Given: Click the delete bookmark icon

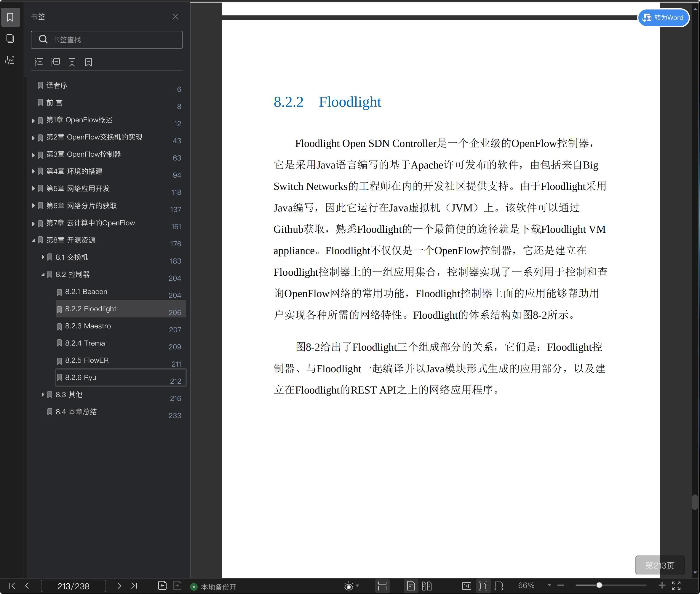Looking at the screenshot, I should [89, 62].
